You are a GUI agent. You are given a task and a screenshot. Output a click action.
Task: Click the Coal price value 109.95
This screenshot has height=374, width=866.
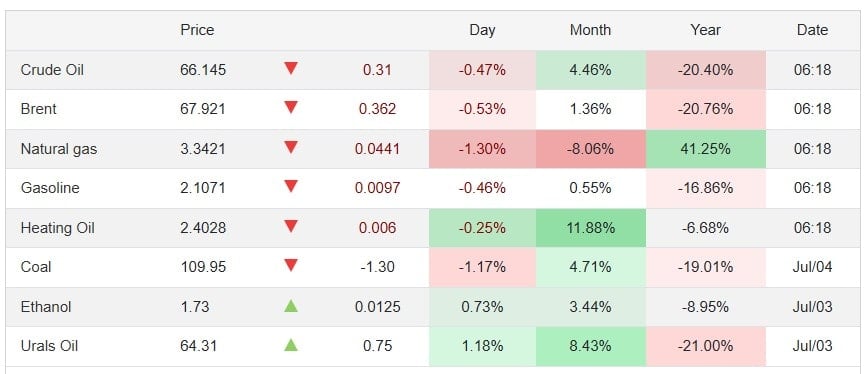(x=202, y=267)
